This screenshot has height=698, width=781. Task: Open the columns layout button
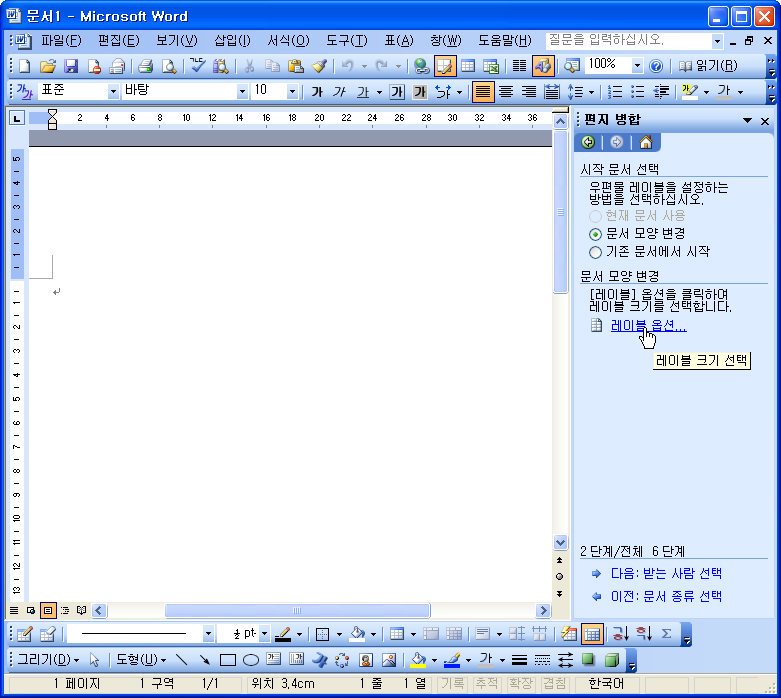click(520, 66)
